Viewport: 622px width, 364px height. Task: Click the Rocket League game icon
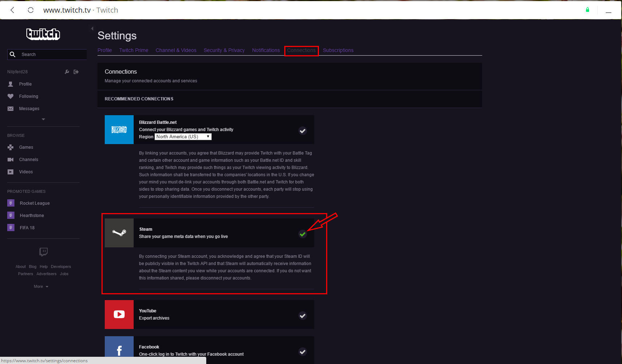tap(11, 203)
